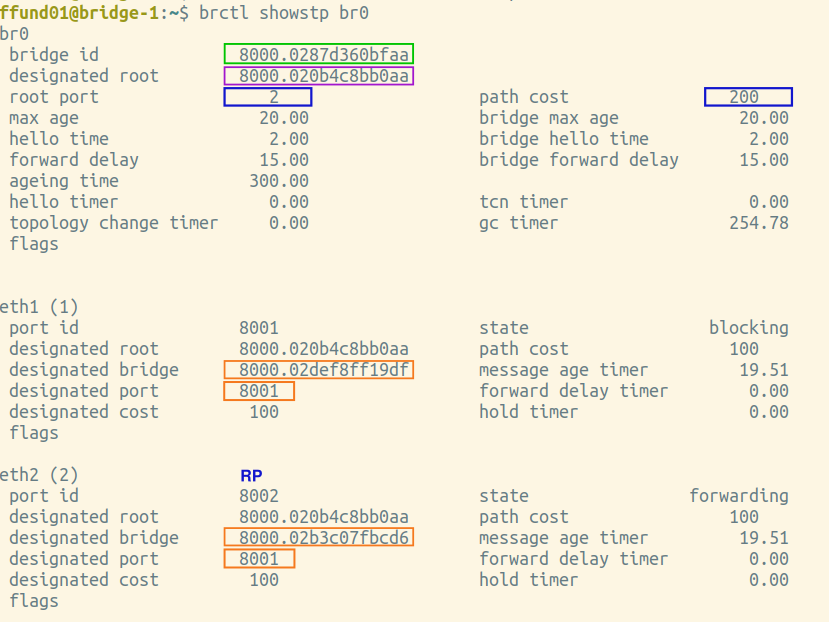This screenshot has width=829, height=622.
Task: Click the eth1 (1) port heading
Action: 39,307
